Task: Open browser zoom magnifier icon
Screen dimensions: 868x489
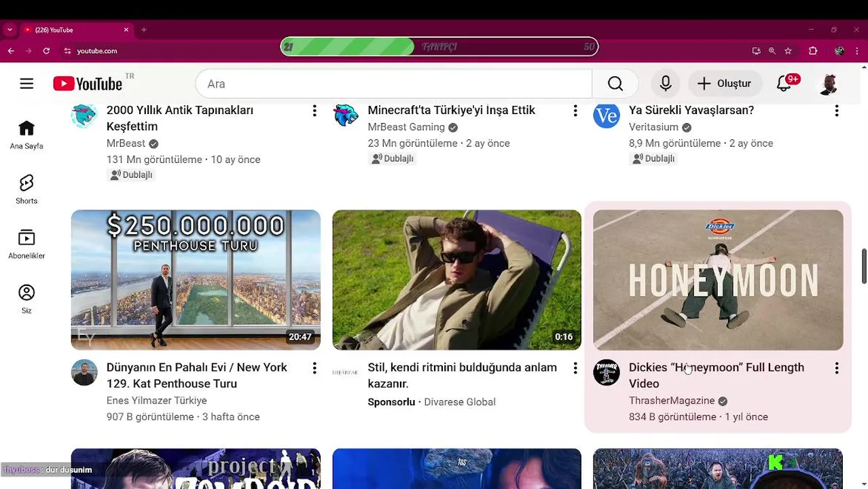Action: tap(772, 51)
